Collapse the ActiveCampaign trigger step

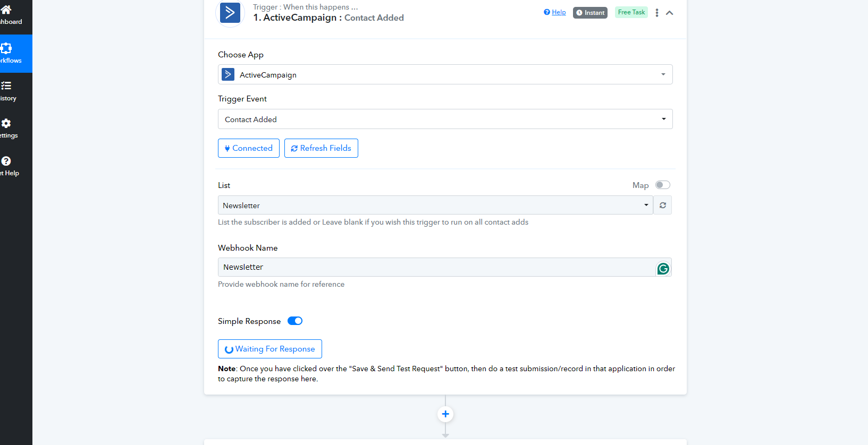[x=670, y=13]
